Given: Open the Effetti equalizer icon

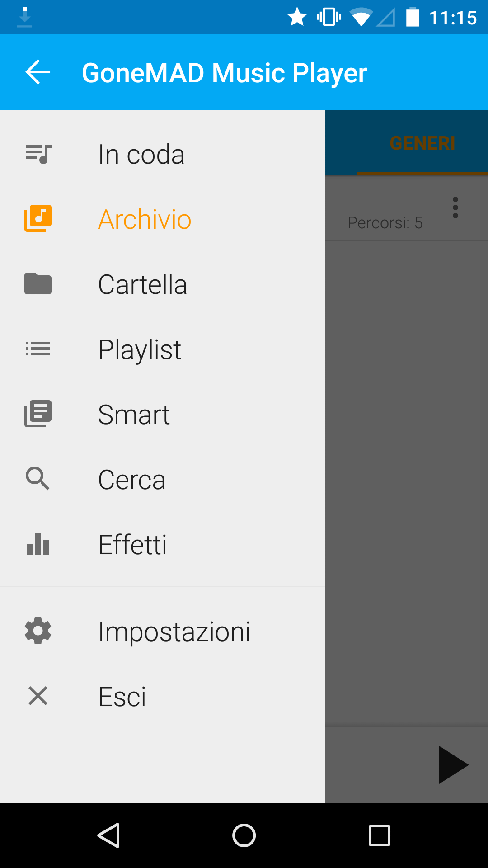Looking at the screenshot, I should click(38, 544).
